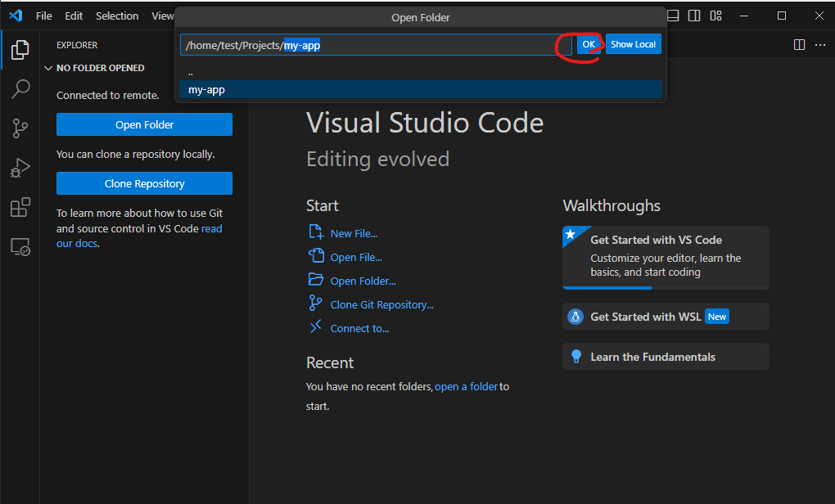Image resolution: width=835 pixels, height=504 pixels.
Task: Follow the open a folder link
Action: pyautogui.click(x=466, y=387)
